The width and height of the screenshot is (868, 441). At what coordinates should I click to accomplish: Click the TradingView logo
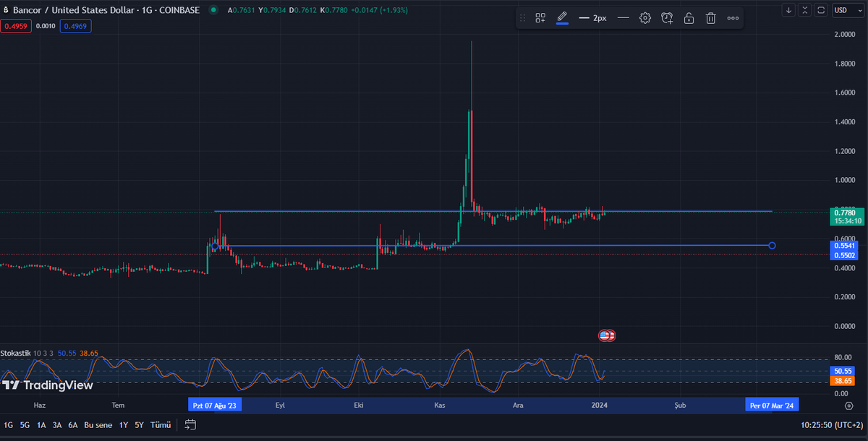point(48,385)
